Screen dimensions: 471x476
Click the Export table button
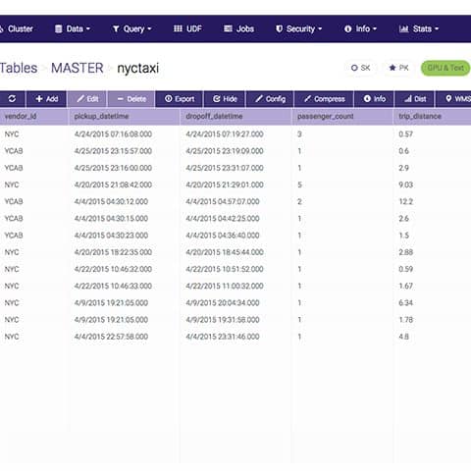180,99
